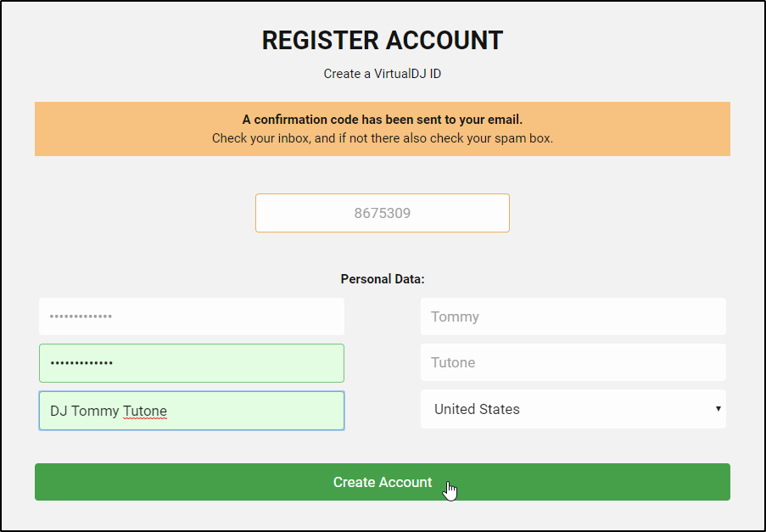
Task: Click the word Tommy in the DJ name field
Action: [95, 412]
